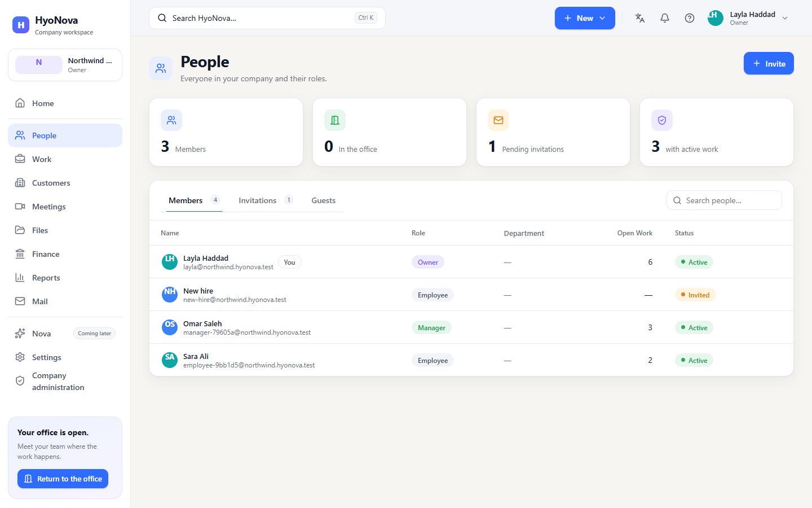The image size is (812, 508).
Task: Click the Invited status badge for New hire
Action: coord(695,295)
